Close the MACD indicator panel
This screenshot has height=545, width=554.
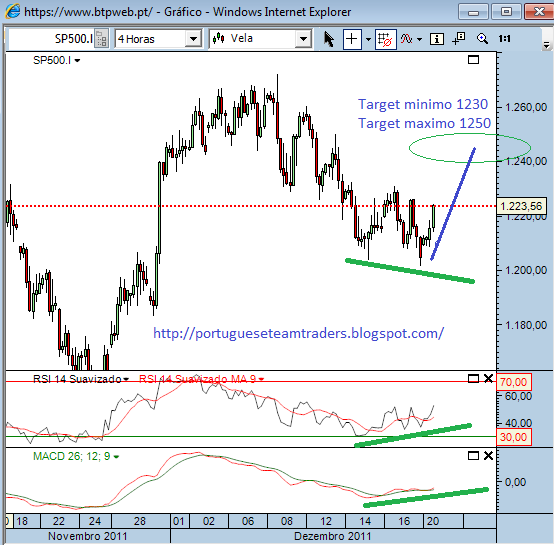488,456
